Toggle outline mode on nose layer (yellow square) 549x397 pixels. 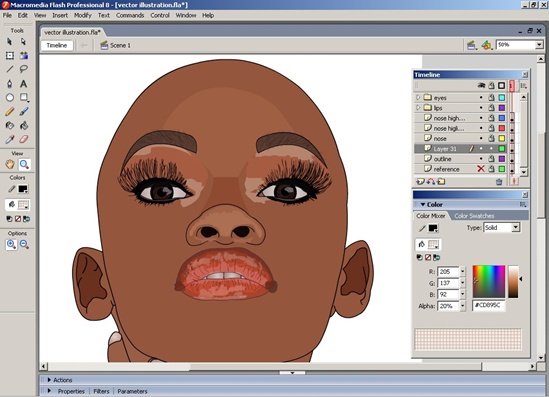pos(502,139)
